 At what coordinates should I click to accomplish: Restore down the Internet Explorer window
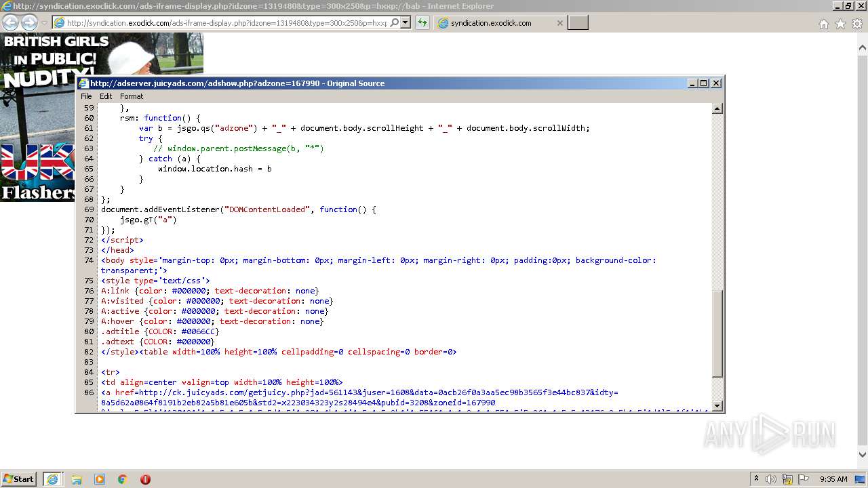tap(848, 6)
